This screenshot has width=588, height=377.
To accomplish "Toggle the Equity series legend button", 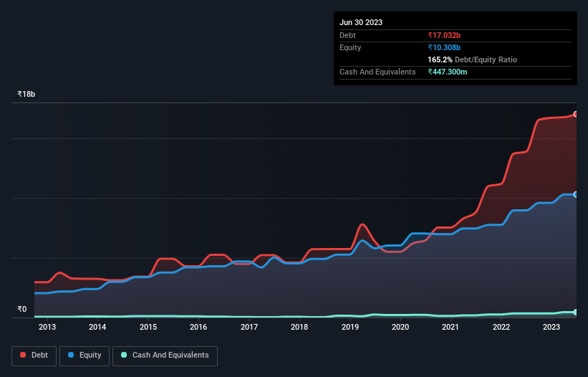I will coord(85,355).
